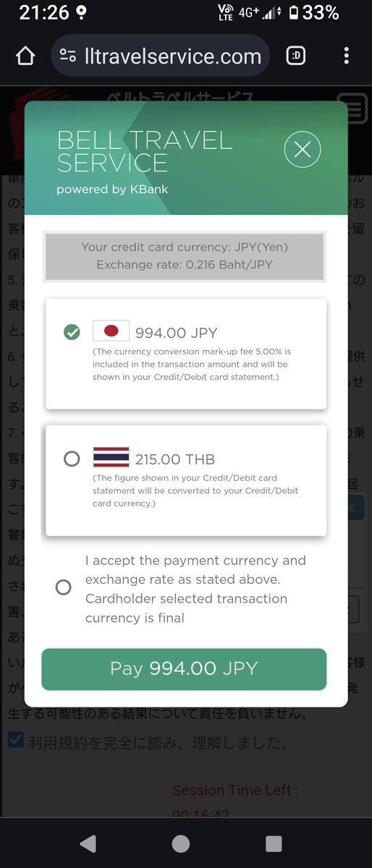Tap the Android home circle button
Image resolution: width=372 pixels, height=868 pixels.
(181, 843)
